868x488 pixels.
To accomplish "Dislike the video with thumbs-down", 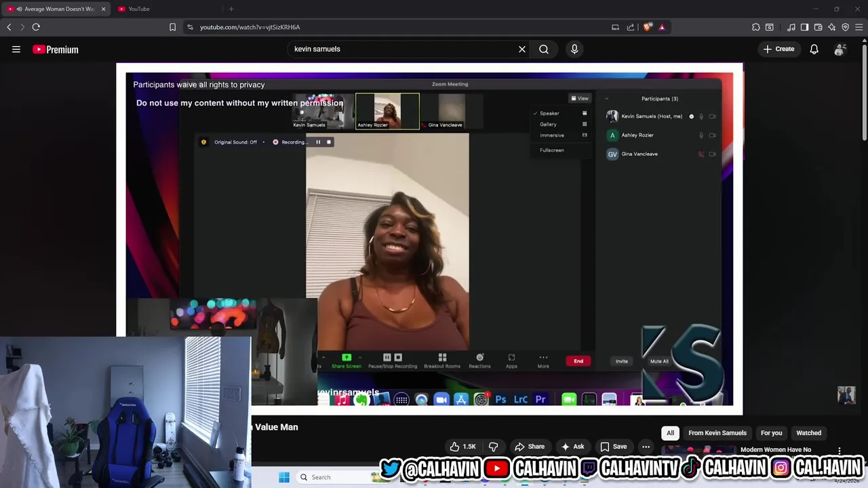I will click(494, 447).
